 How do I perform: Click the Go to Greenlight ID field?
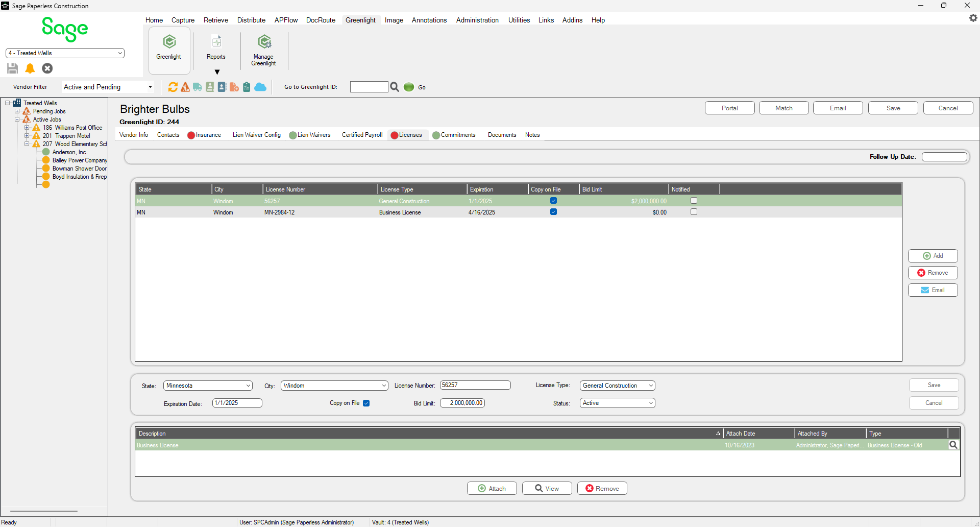[369, 87]
